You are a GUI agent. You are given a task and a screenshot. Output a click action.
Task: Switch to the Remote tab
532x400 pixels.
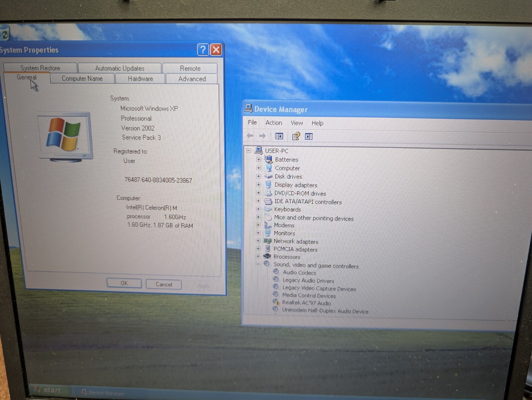[x=190, y=68]
